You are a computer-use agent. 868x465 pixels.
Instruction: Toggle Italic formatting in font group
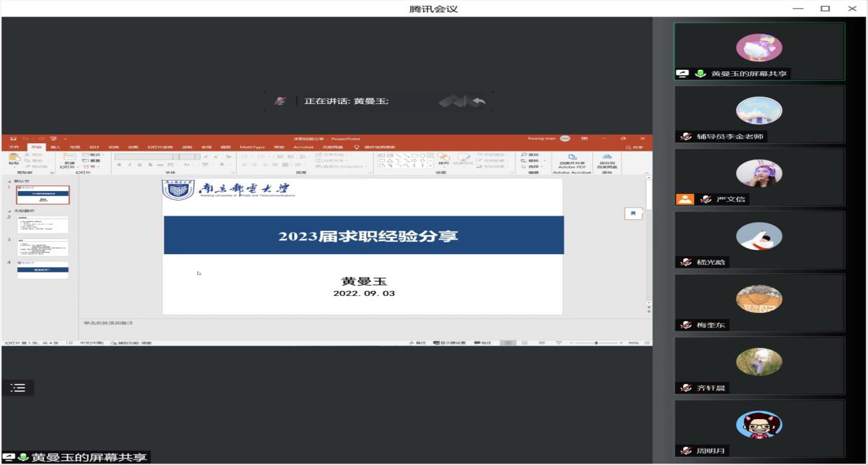(x=129, y=165)
